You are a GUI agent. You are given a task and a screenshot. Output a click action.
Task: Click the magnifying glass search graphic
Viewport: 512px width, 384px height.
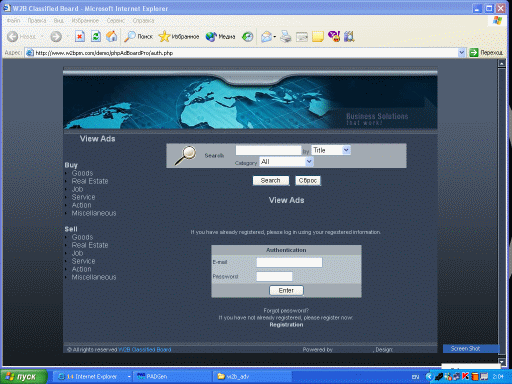(x=185, y=155)
